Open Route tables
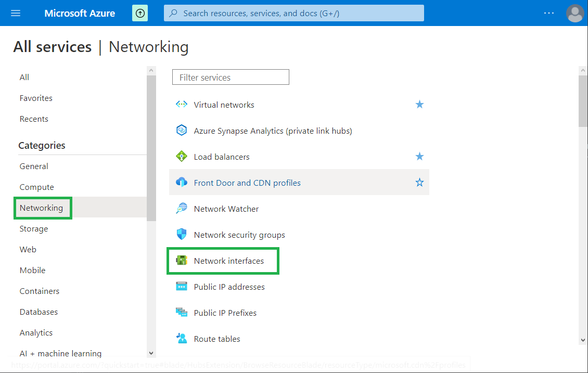 [x=217, y=339]
